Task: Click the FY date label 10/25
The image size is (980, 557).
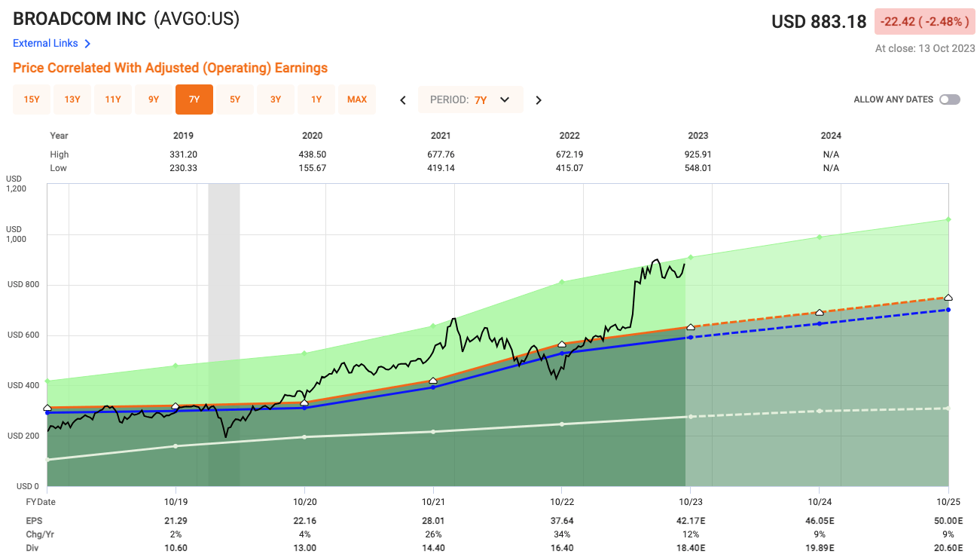Action: pos(948,501)
